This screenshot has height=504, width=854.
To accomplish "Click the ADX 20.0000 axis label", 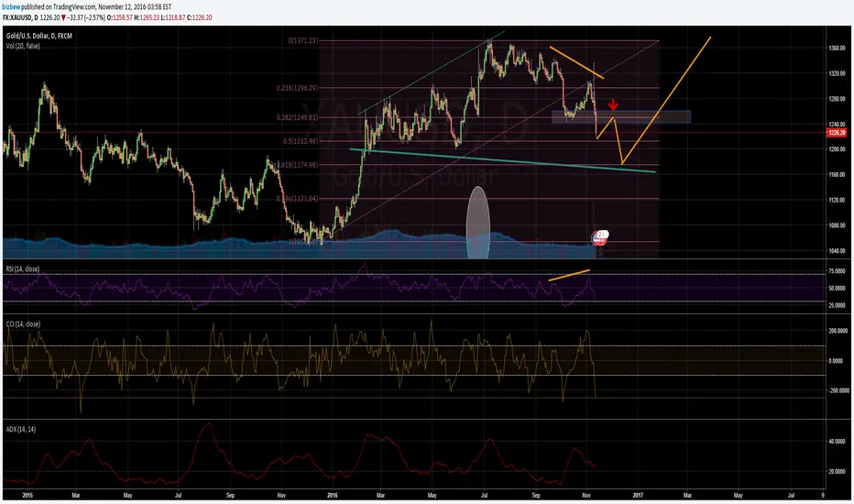I will 837,472.
